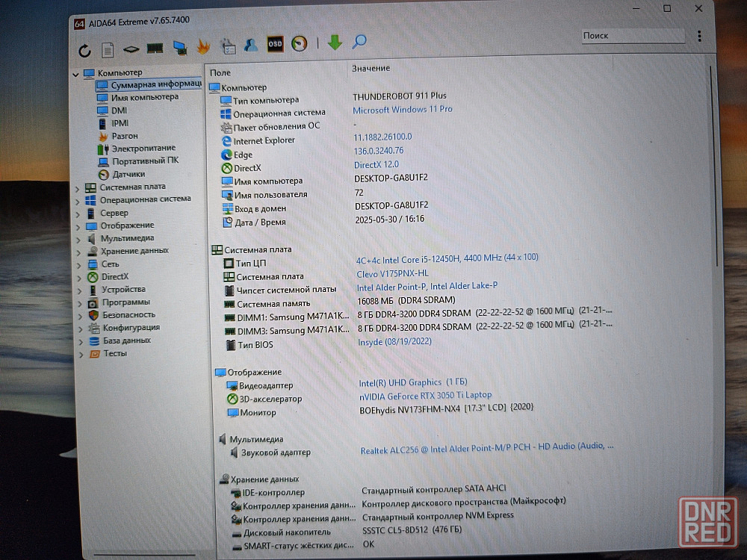
Task: Expand the Системная плата tree node
Action: tap(77, 187)
